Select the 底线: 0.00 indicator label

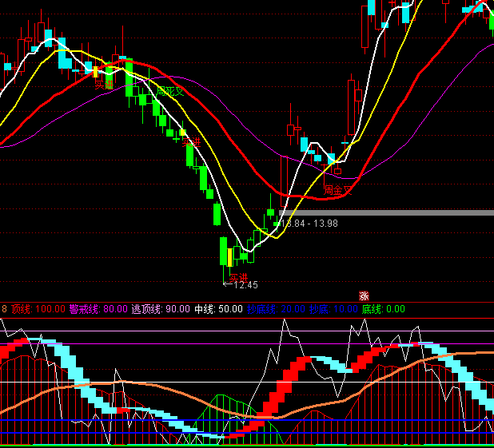point(383,309)
